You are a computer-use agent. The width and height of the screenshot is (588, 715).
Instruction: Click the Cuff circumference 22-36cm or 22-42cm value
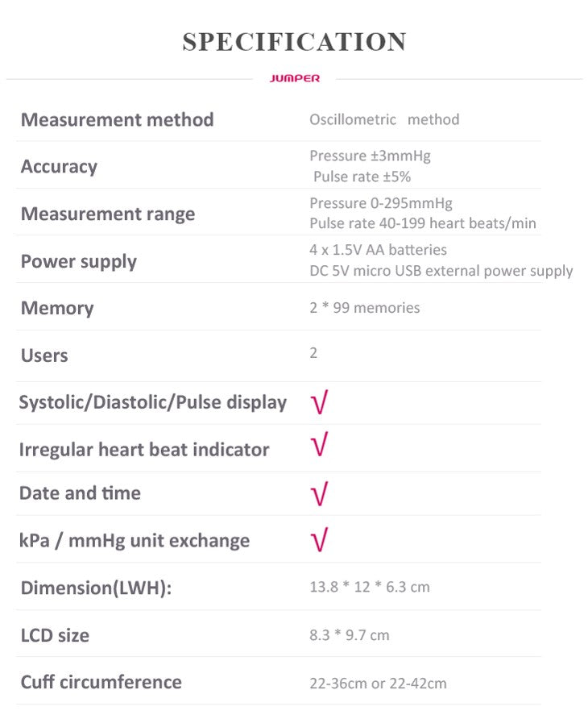[378, 684]
